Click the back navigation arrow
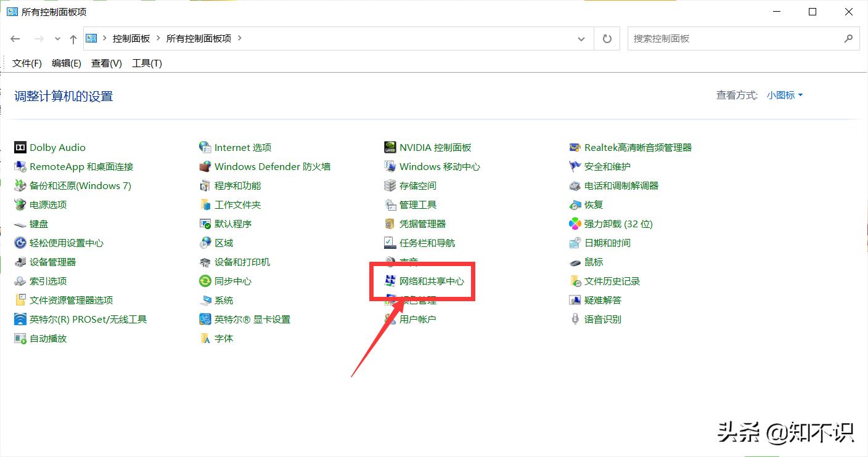Image resolution: width=868 pixels, height=457 pixels. 15,38
